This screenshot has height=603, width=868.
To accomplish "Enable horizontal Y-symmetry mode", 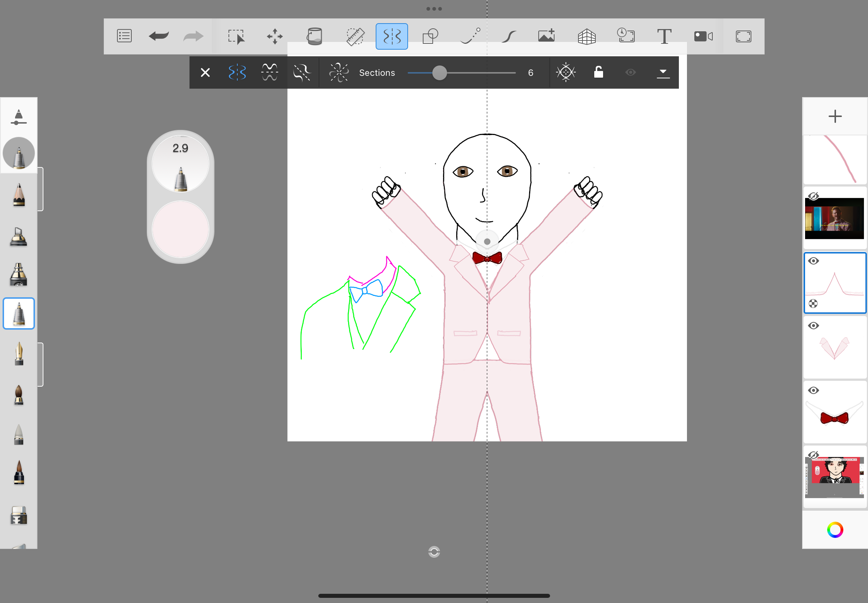I will point(269,72).
